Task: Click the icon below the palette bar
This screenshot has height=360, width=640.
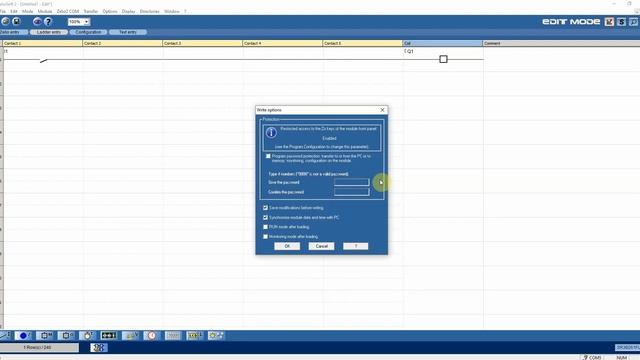Action: [x=98, y=347]
